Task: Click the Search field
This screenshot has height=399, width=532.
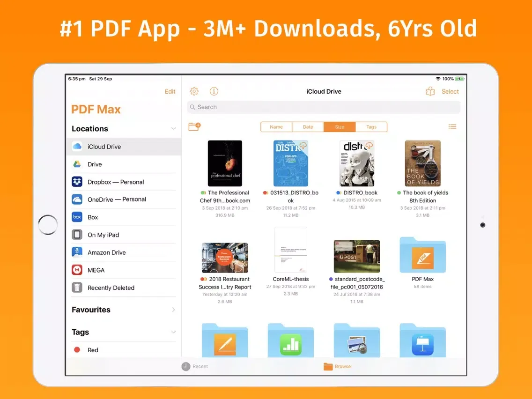Action: coord(324,107)
